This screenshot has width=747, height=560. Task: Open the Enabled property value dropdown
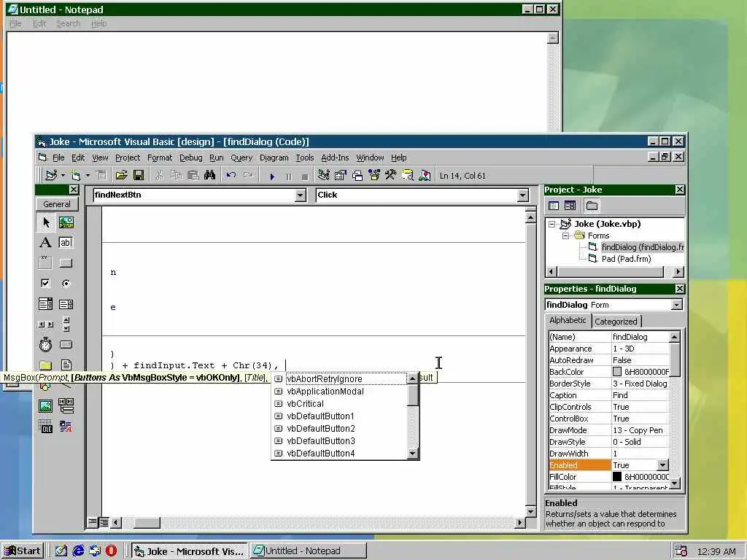point(662,465)
